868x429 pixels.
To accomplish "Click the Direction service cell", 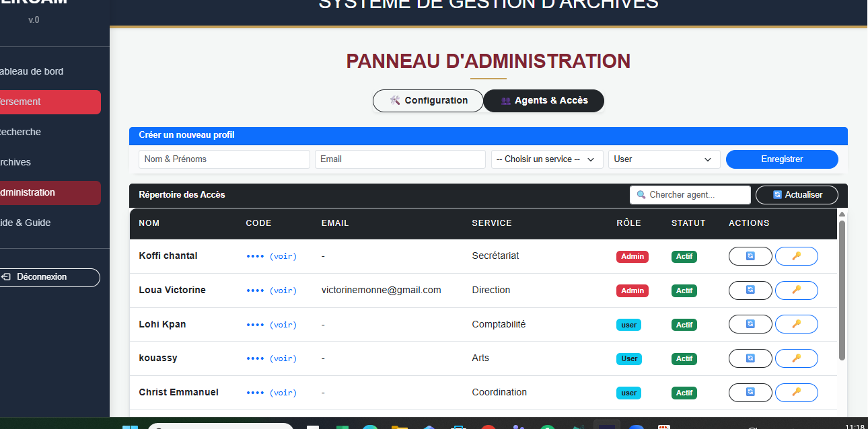I will pos(491,290).
